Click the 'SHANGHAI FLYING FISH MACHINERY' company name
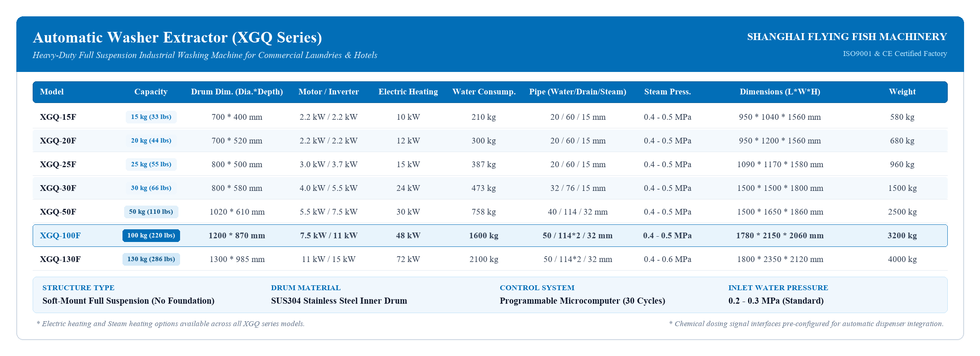The width and height of the screenshot is (980, 356). click(x=847, y=37)
